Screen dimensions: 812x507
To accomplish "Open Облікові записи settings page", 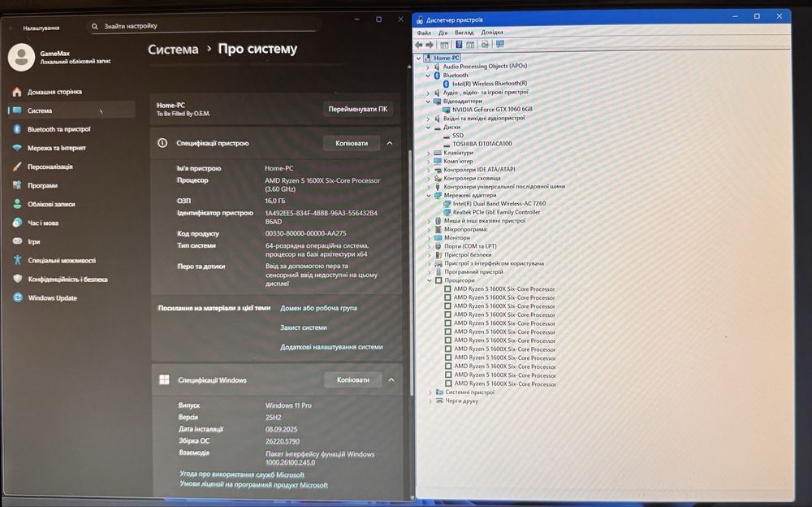I will coord(50,204).
